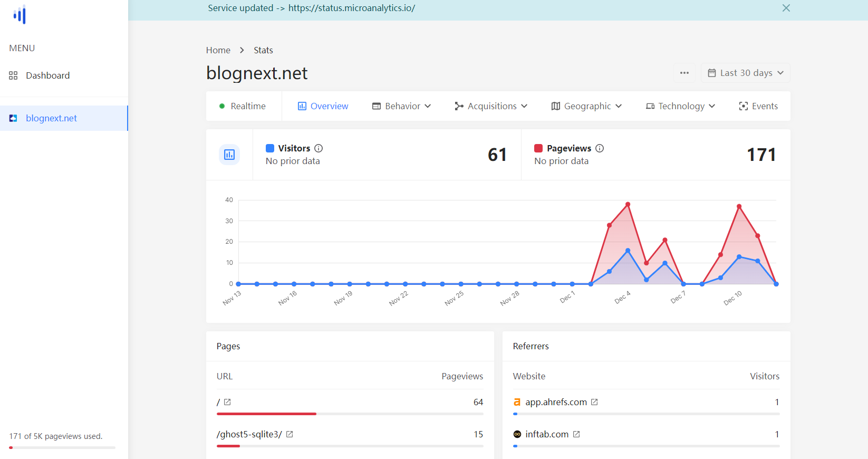Click the chart view icon beside Visitors
868x459 pixels.
point(229,155)
